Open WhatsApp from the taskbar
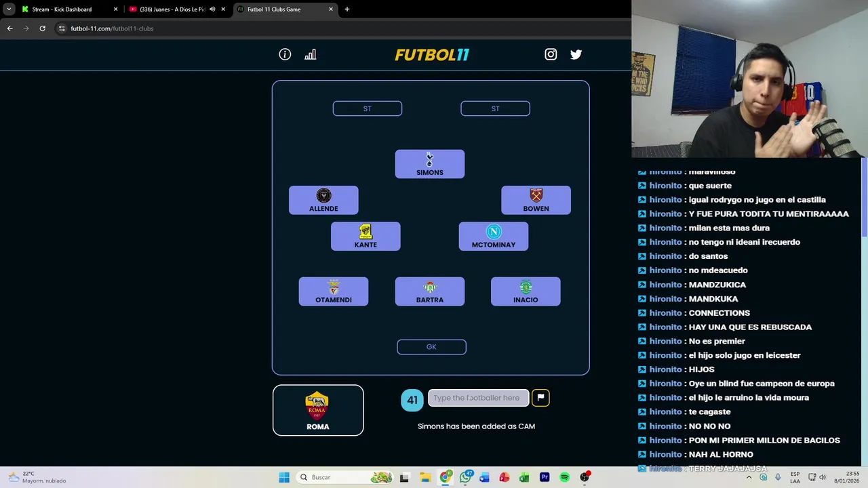 click(465, 477)
